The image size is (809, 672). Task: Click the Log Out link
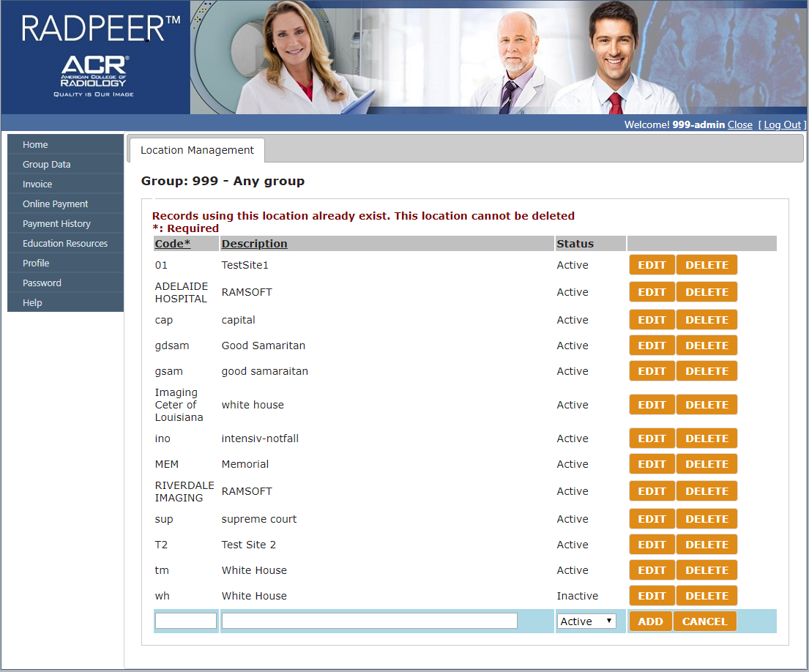782,125
